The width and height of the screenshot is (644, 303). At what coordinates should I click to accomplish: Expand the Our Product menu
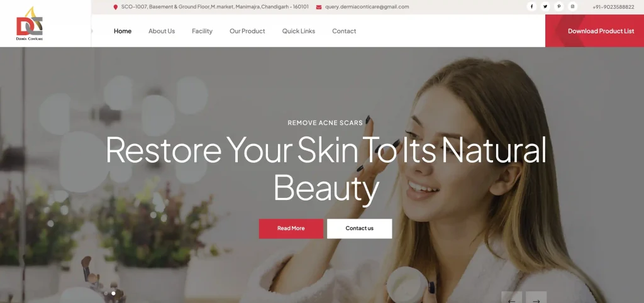(x=247, y=31)
